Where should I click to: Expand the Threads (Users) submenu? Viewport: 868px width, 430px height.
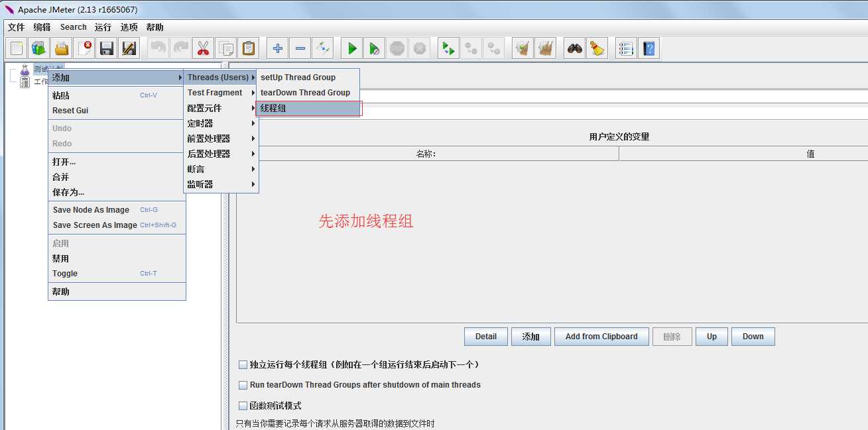(218, 78)
